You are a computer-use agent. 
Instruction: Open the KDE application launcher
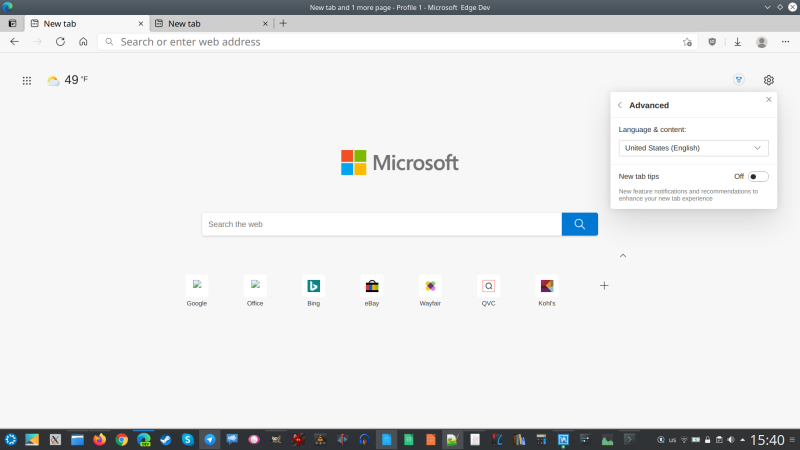coord(11,439)
